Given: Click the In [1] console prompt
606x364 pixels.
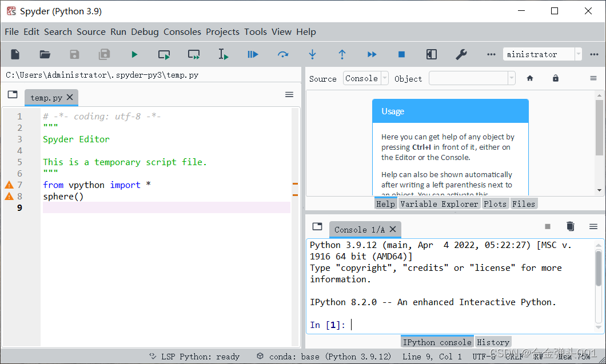Looking at the screenshot, I should pyautogui.click(x=328, y=325).
